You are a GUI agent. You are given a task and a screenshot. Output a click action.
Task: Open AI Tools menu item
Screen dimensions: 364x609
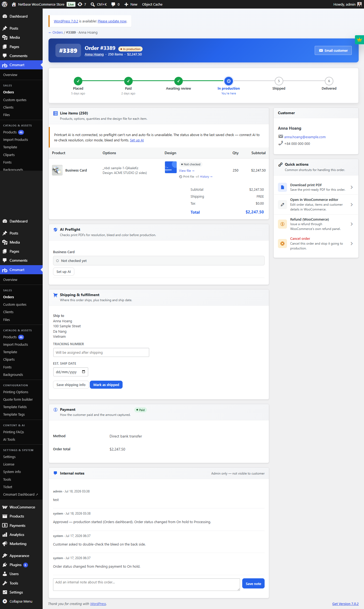click(9, 439)
